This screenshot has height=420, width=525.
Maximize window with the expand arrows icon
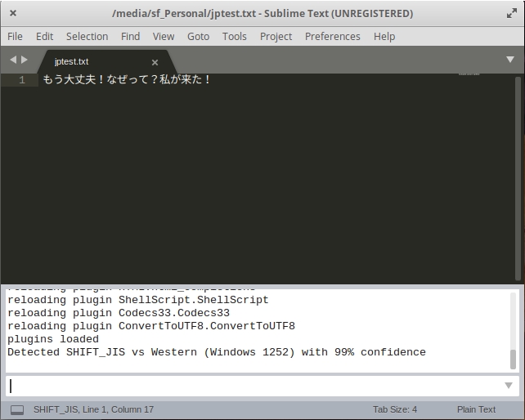pos(512,13)
